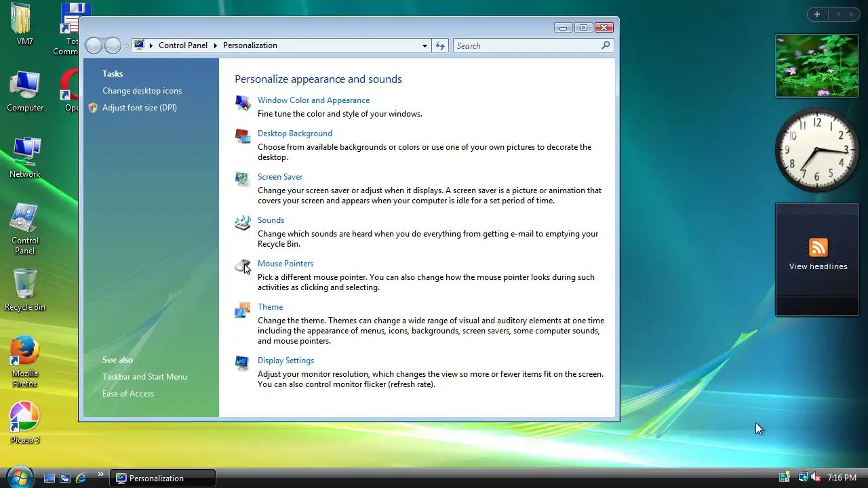868x488 pixels.
Task: Click the Window Color and Appearance icon
Action: tap(242, 102)
